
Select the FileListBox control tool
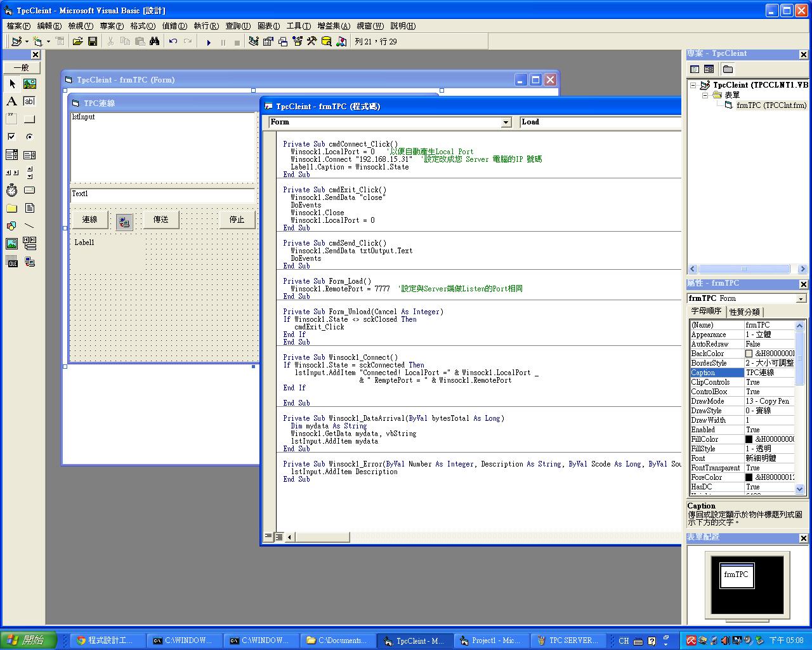30,208
